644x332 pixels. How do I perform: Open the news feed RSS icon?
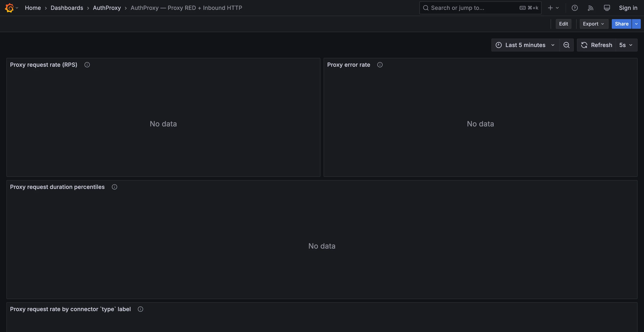590,8
